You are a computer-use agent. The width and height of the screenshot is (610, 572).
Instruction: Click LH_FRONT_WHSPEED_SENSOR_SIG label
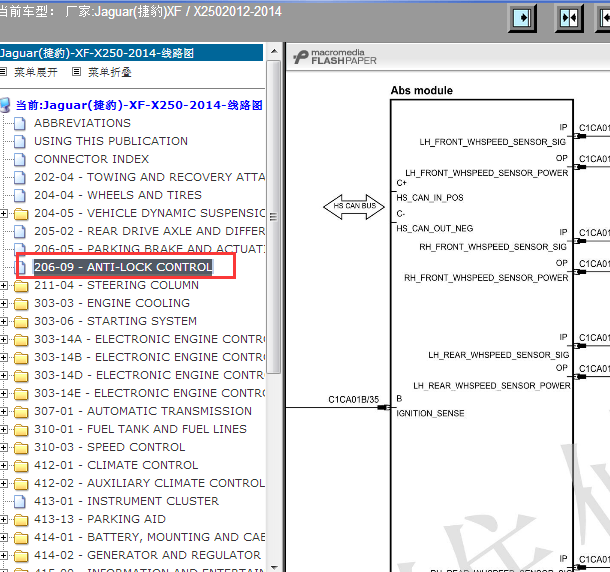(493, 142)
